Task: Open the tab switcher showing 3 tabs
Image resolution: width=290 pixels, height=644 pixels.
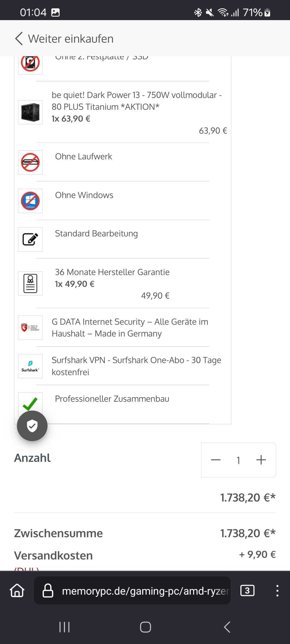Action: tap(247, 591)
